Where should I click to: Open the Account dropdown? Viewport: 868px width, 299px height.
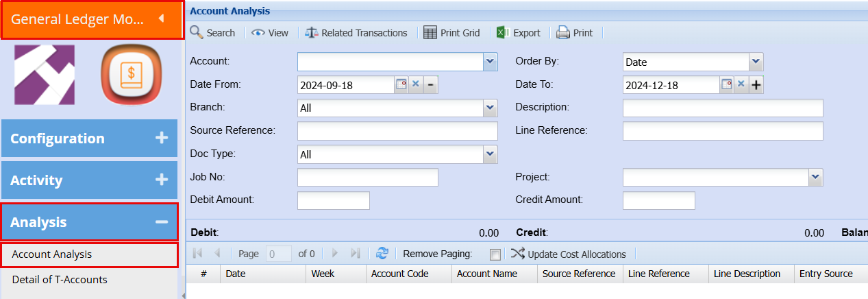click(490, 62)
